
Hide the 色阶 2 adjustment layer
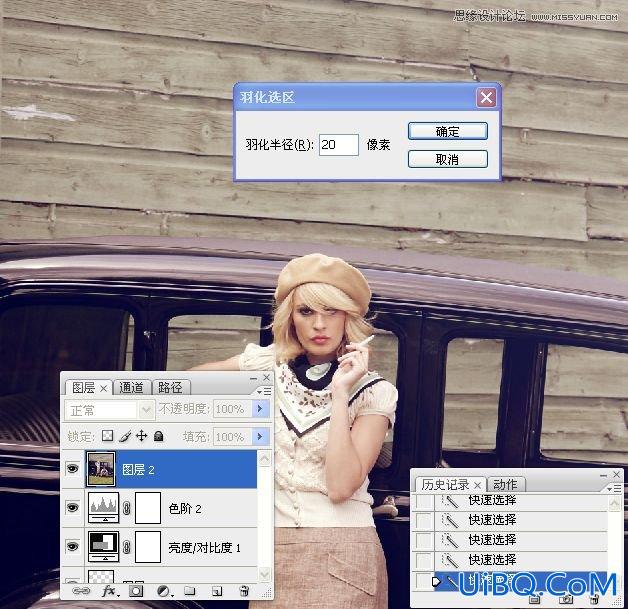[x=72, y=507]
